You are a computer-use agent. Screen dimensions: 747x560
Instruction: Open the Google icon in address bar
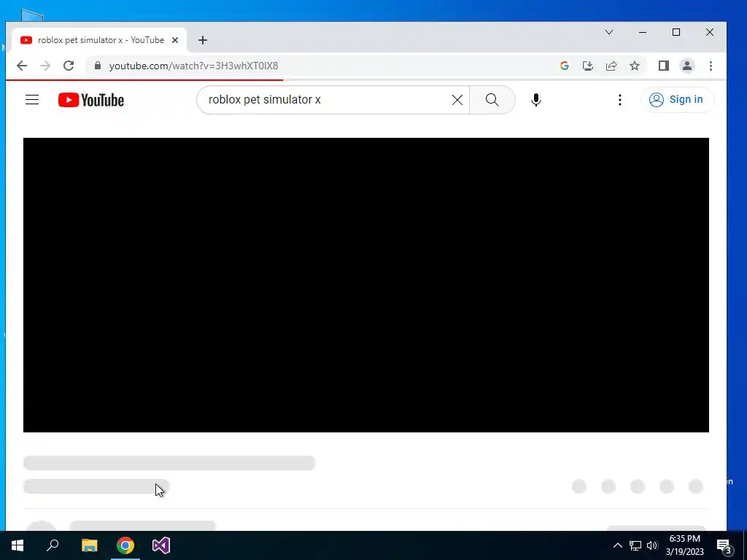point(565,66)
